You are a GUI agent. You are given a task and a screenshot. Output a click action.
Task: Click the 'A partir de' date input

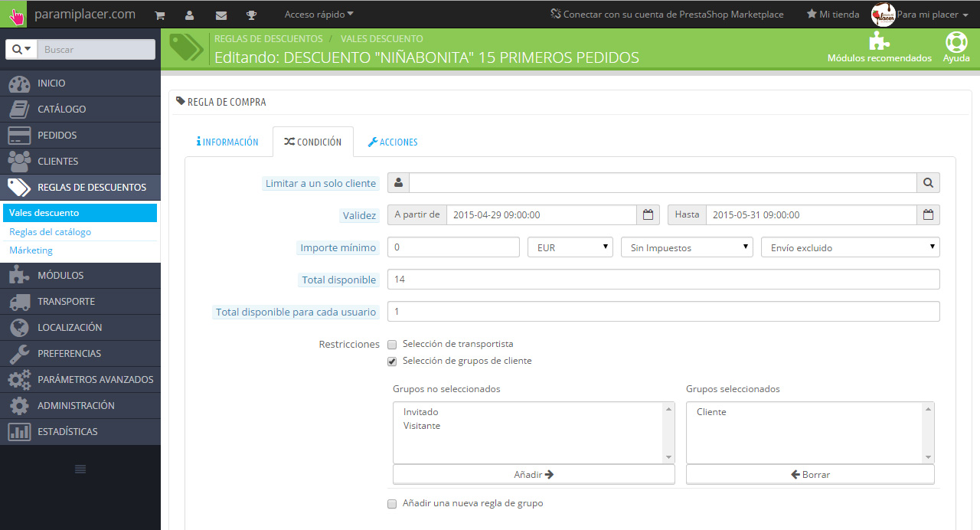541,215
